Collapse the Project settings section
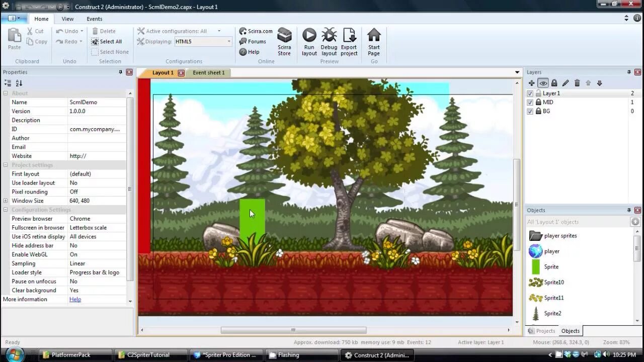Image resolution: width=644 pixels, height=362 pixels. [x=6, y=165]
